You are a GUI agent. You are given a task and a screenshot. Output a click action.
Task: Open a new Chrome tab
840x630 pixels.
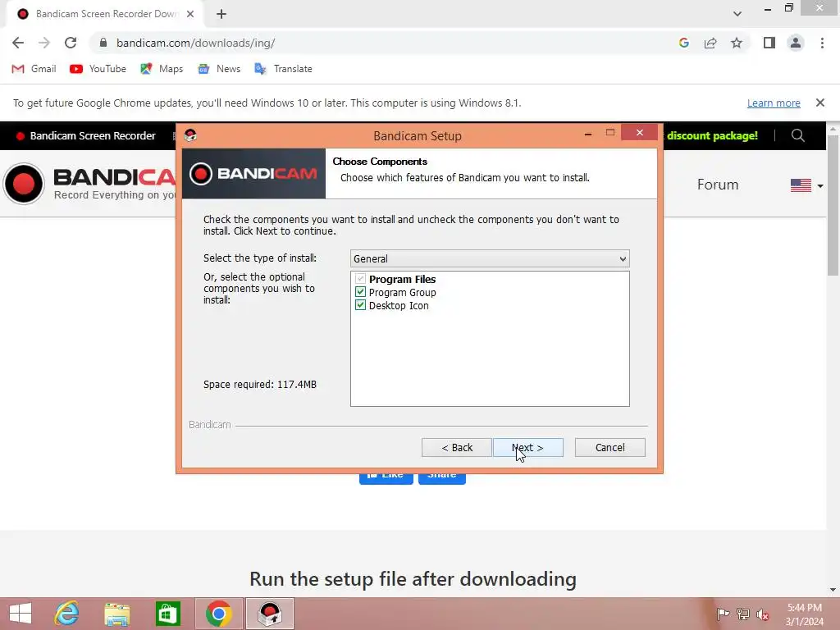[221, 14]
